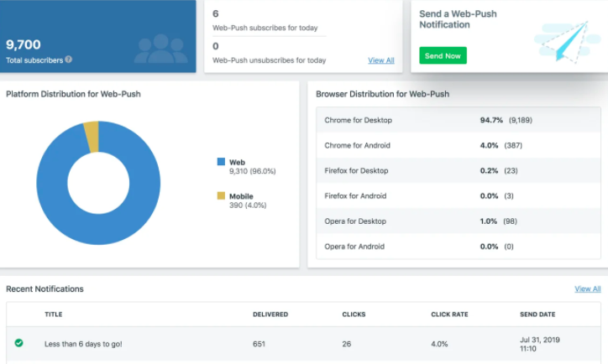Open the 'Less than 6 days to go!' notification
This screenshot has height=364, width=608.
tap(83, 344)
